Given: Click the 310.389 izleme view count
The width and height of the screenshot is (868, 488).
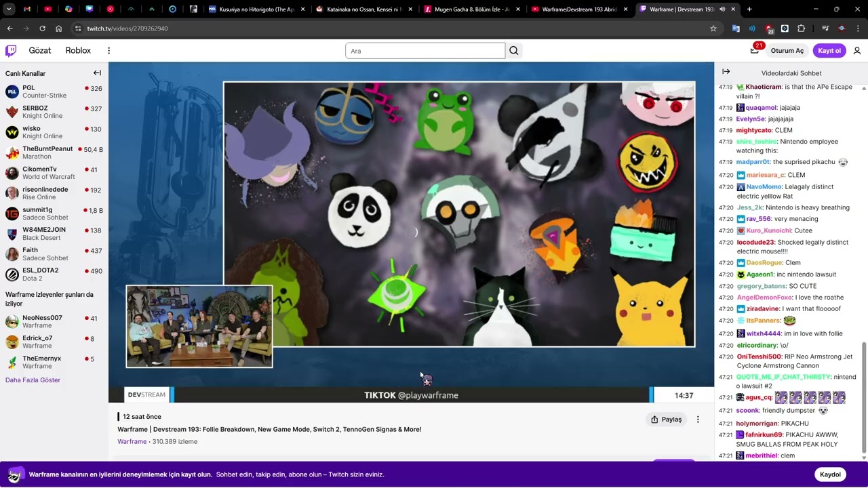Looking at the screenshot, I should (x=175, y=441).
